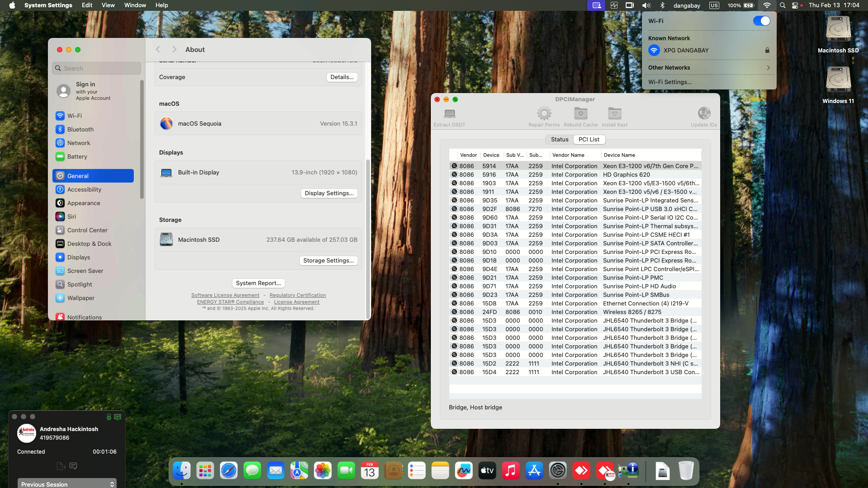Image resolution: width=868 pixels, height=488 pixels.
Task: Open Photos app in the Dock
Action: (323, 471)
